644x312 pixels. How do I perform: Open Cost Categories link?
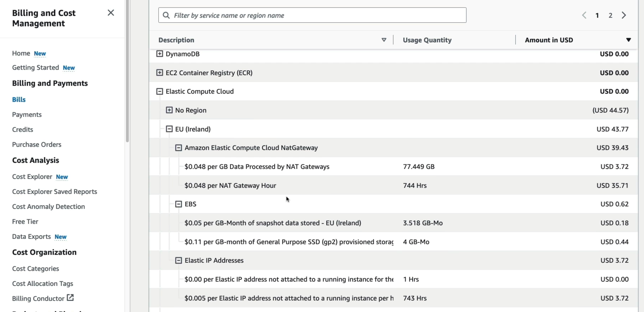pos(36,268)
